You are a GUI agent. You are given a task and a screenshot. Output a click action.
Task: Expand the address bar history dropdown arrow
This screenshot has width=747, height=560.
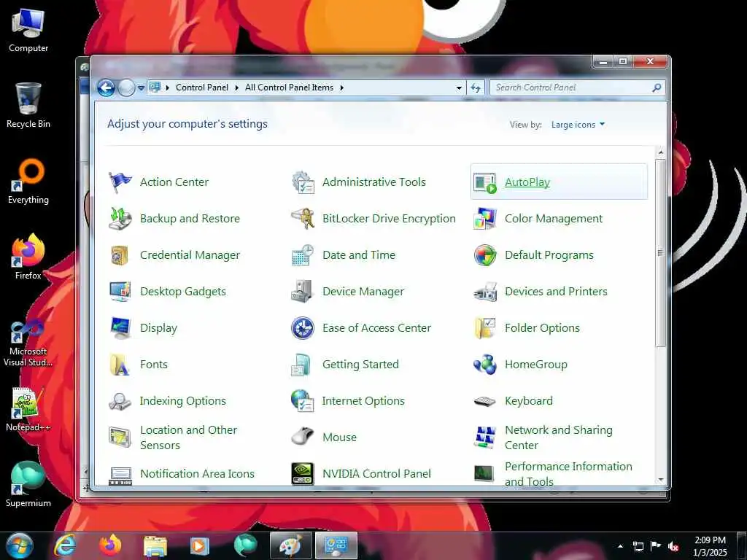(x=459, y=87)
